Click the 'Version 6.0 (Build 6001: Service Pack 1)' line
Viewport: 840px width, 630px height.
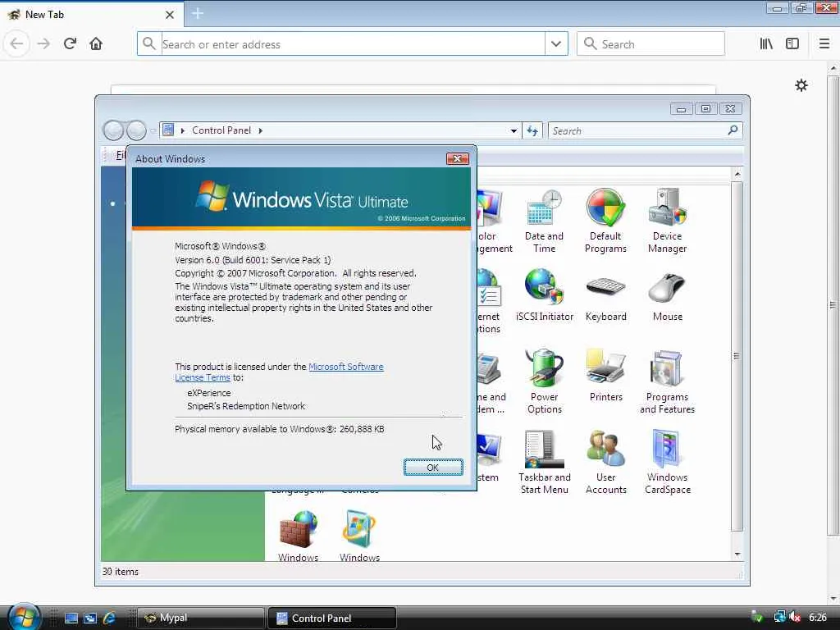coord(253,260)
